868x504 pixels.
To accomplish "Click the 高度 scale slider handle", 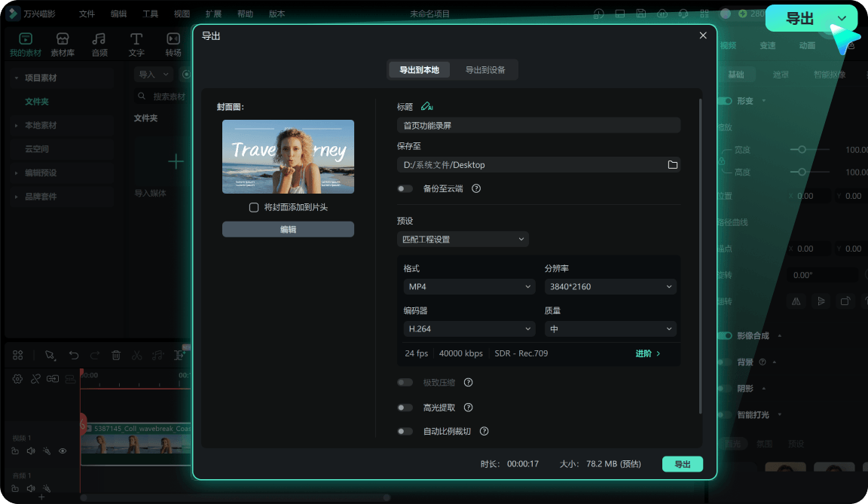I will (x=802, y=172).
